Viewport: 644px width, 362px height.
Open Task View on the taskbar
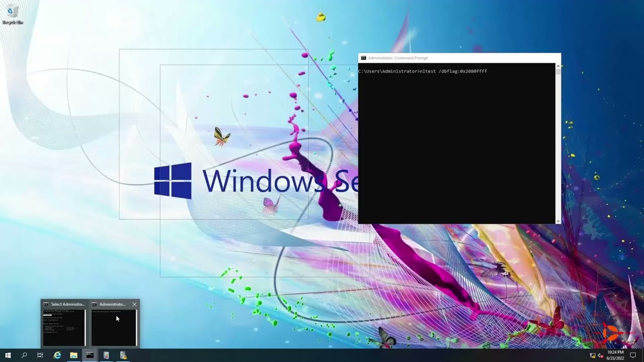[x=40, y=355]
